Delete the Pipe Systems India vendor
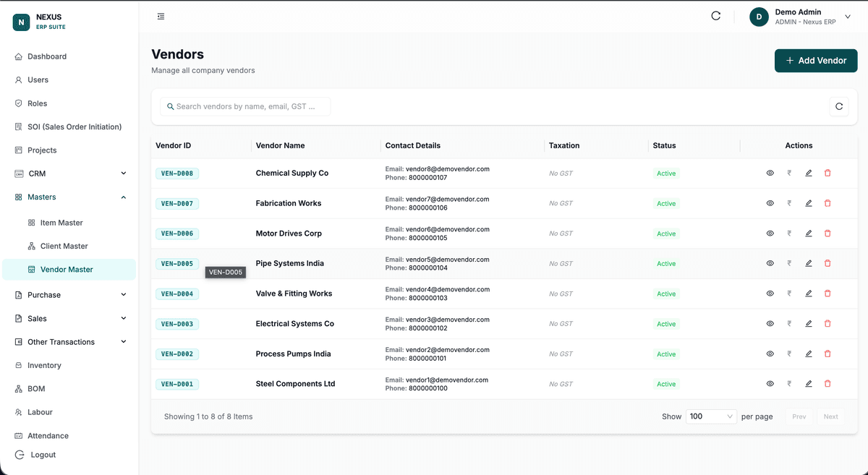This screenshot has width=868, height=475. coord(827,263)
